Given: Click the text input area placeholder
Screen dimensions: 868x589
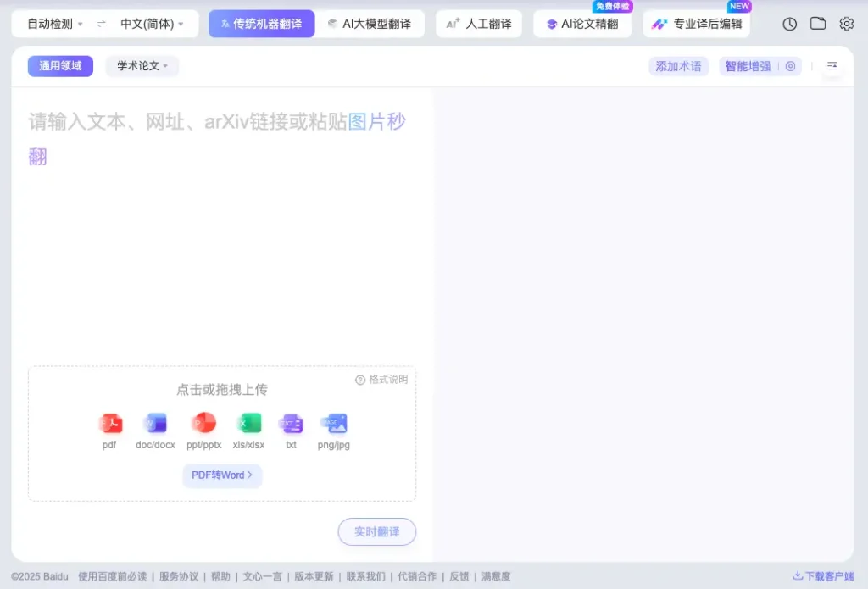Looking at the screenshot, I should tap(217, 138).
